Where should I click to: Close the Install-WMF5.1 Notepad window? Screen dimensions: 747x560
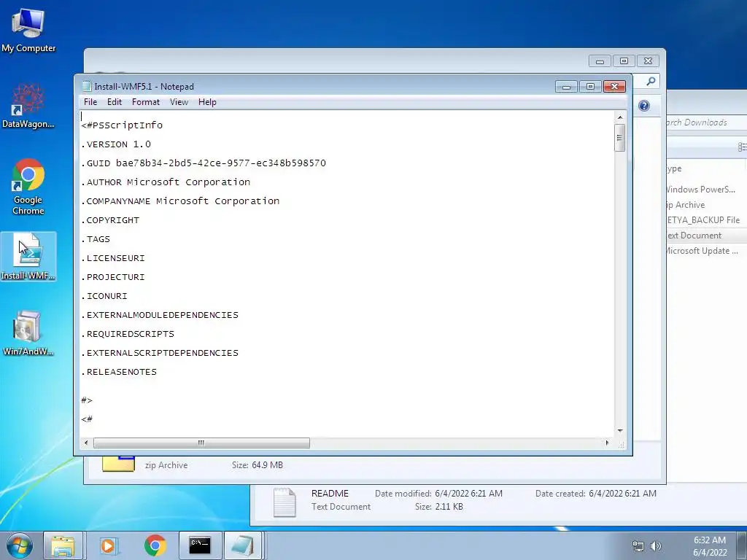click(614, 86)
